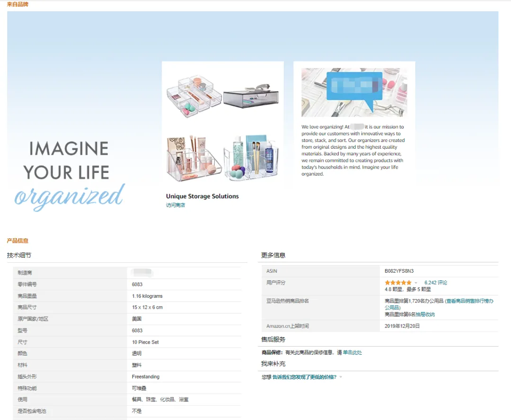This screenshot has width=511, height=420.
Task: Click the 我来补充 heading
Action: pos(273,364)
